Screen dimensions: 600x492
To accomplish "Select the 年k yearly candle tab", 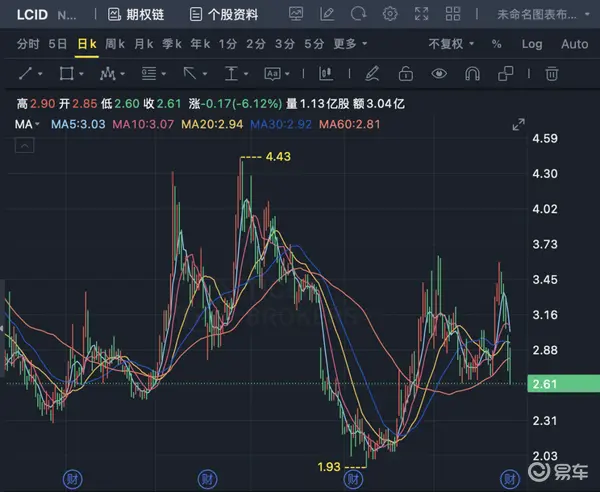I will 200,44.
